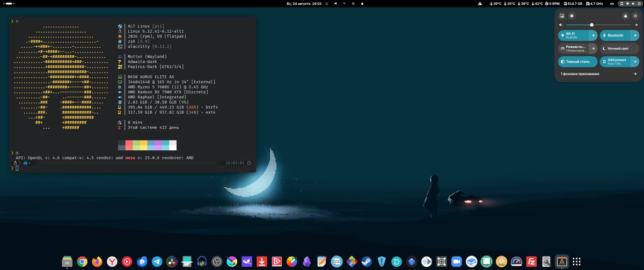Open Obsidian from the dock
The width and height of the screenshot is (644, 270).
tap(307, 261)
